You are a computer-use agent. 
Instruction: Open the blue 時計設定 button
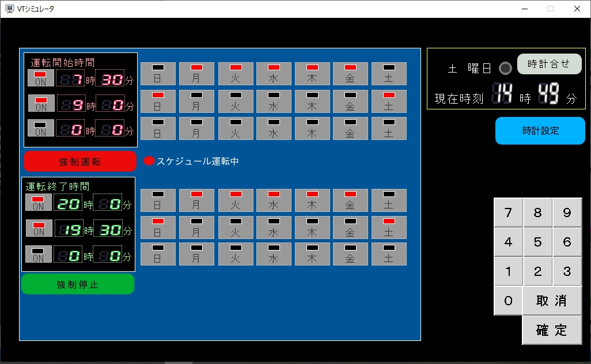click(x=540, y=131)
